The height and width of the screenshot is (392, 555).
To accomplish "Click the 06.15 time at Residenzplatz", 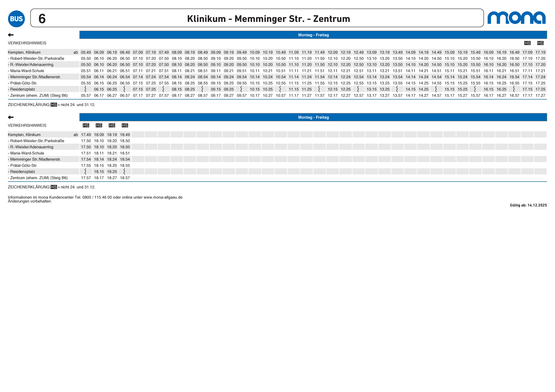I will (x=99, y=89).
